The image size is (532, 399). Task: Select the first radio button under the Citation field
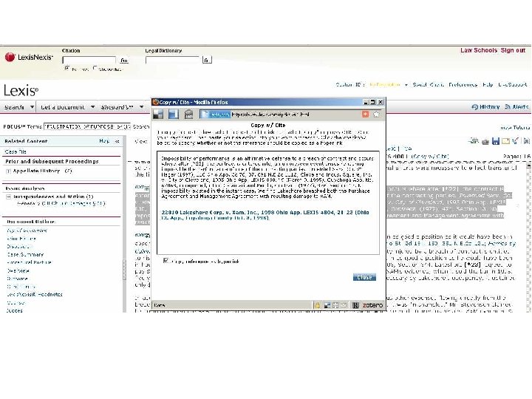click(x=66, y=68)
